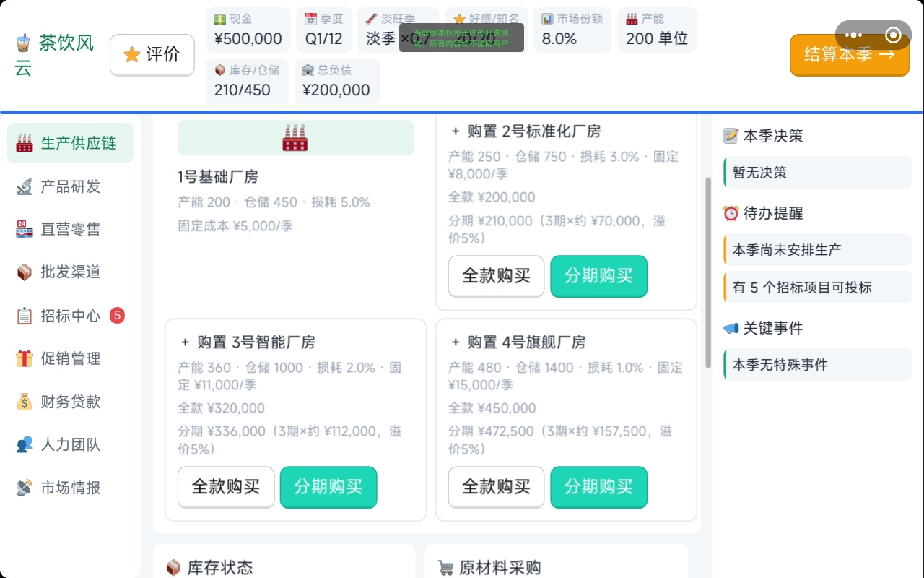The height and width of the screenshot is (578, 924).
Task: Click the megaphone icon beside 关键事件
Action: (731, 328)
